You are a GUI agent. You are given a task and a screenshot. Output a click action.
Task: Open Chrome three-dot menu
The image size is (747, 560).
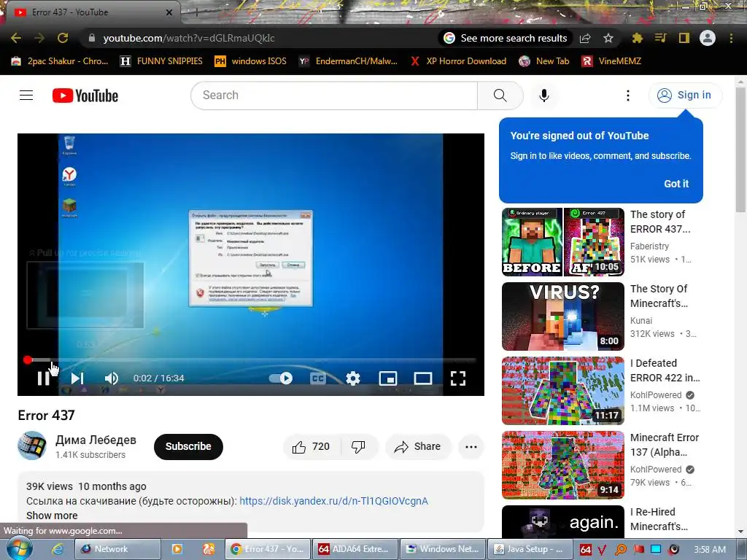click(731, 38)
